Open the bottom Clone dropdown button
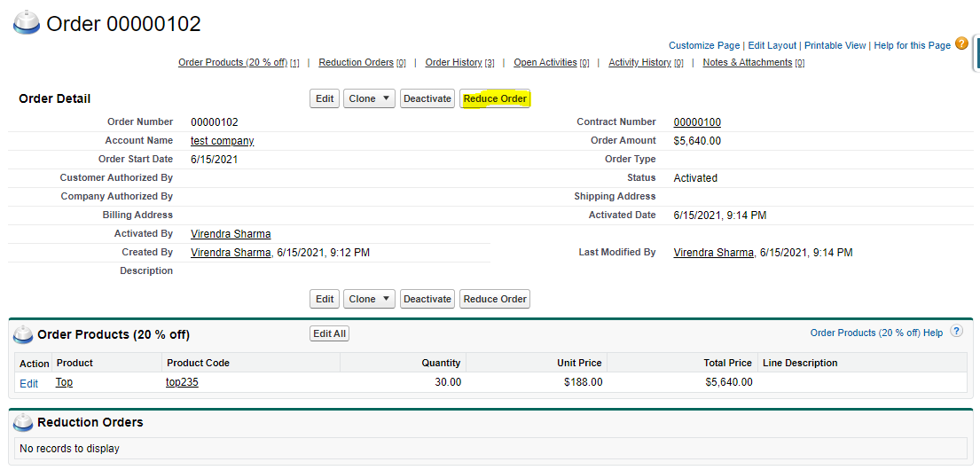 tap(369, 299)
